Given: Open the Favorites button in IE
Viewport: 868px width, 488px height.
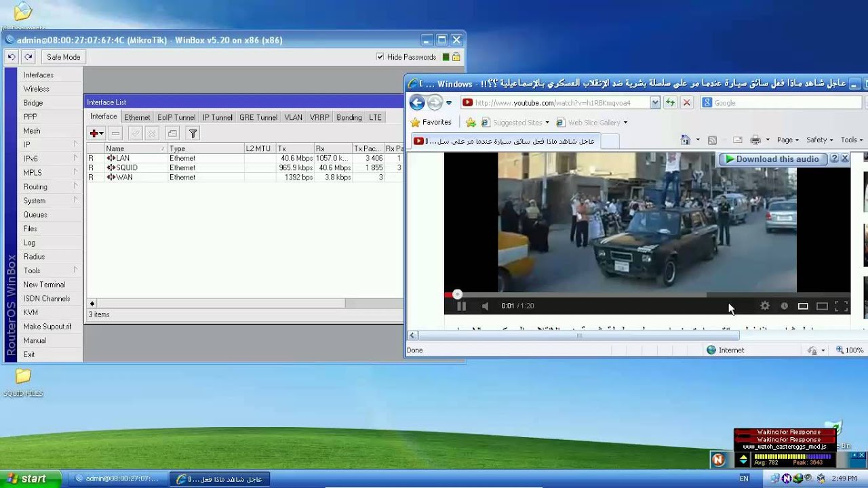Looking at the screenshot, I should tap(431, 123).
